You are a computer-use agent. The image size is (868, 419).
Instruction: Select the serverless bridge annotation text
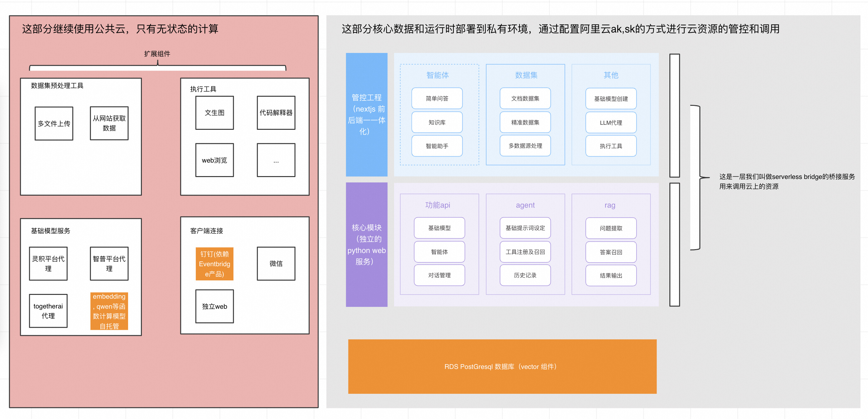click(787, 181)
